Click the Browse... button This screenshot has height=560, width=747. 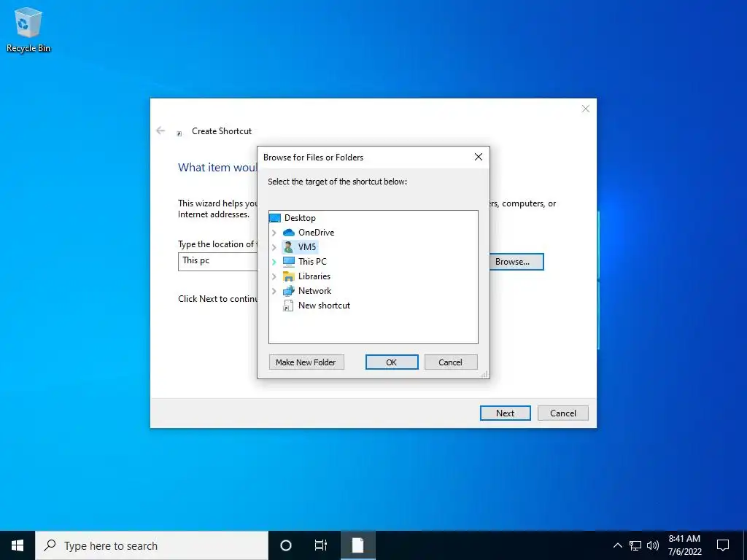[x=516, y=262]
